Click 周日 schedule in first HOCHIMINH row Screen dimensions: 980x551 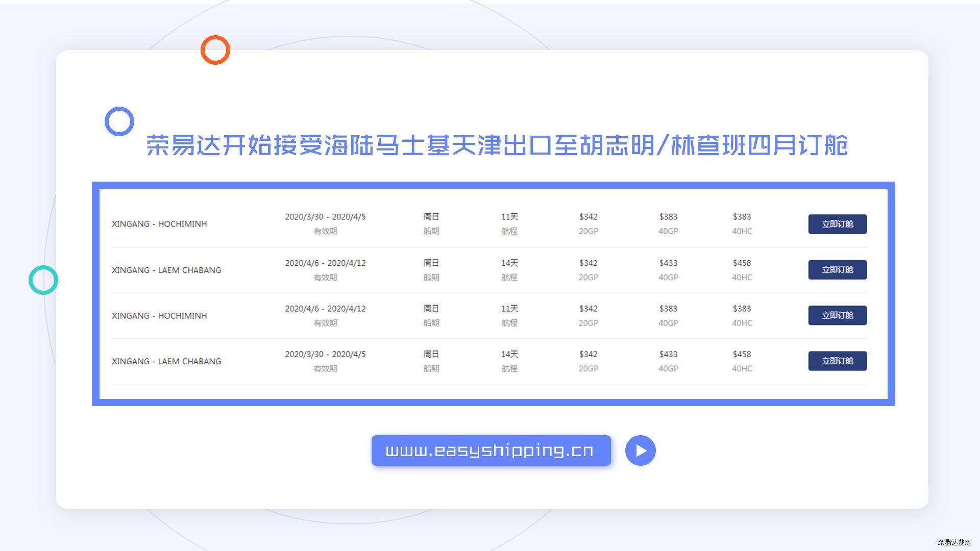431,217
